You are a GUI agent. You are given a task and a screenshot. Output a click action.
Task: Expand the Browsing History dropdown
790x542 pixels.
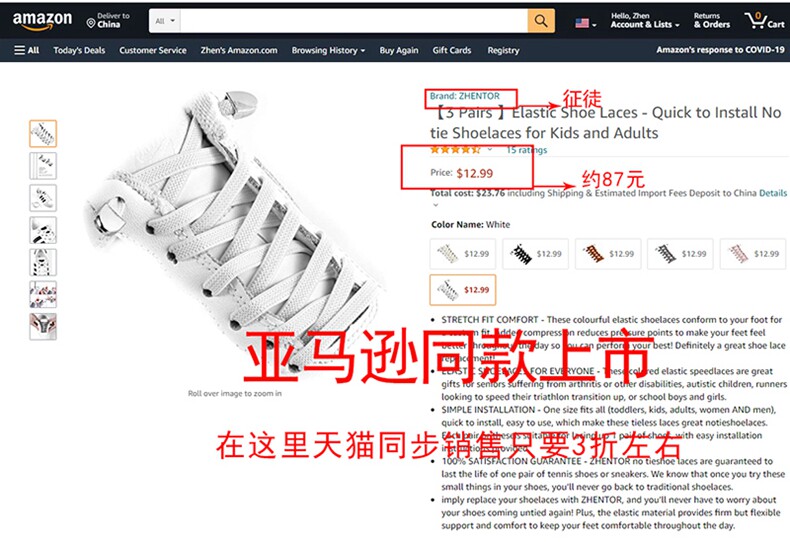coord(328,50)
